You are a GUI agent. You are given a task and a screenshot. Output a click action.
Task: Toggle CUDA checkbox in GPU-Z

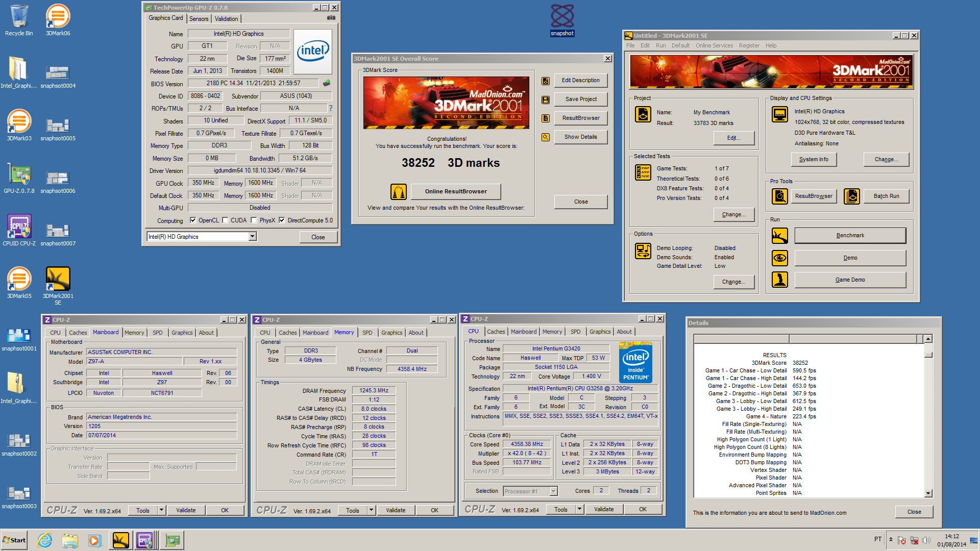225,220
